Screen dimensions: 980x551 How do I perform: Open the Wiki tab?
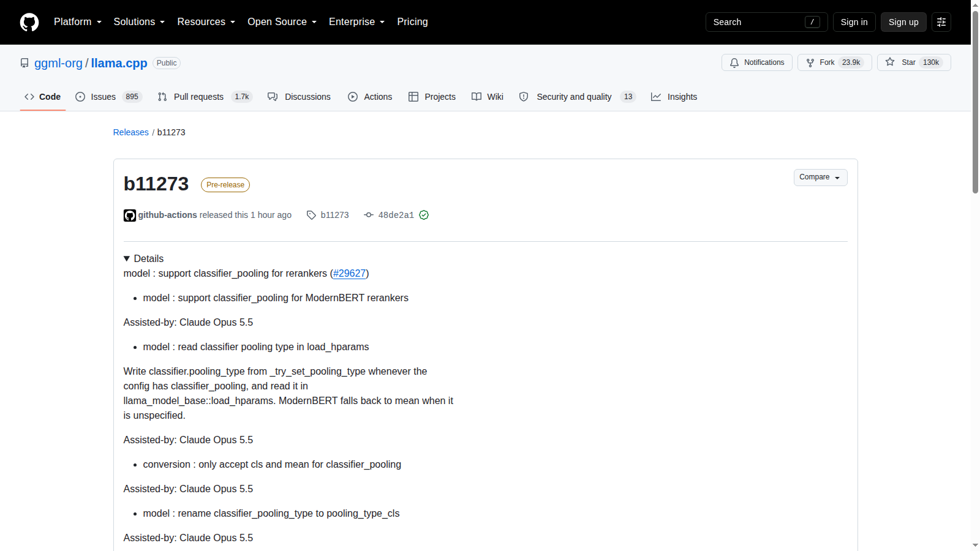[x=488, y=97]
